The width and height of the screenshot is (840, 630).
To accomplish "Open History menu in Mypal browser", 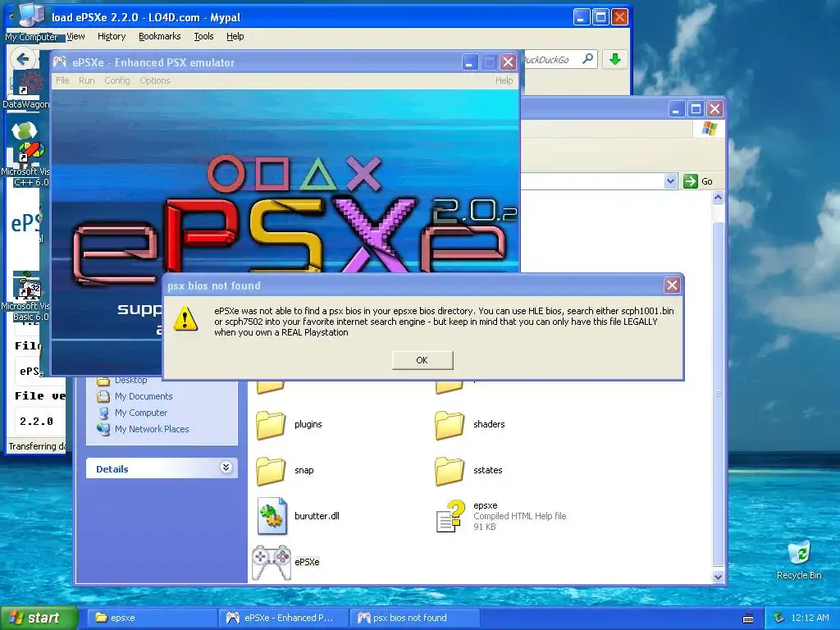I will (x=112, y=36).
